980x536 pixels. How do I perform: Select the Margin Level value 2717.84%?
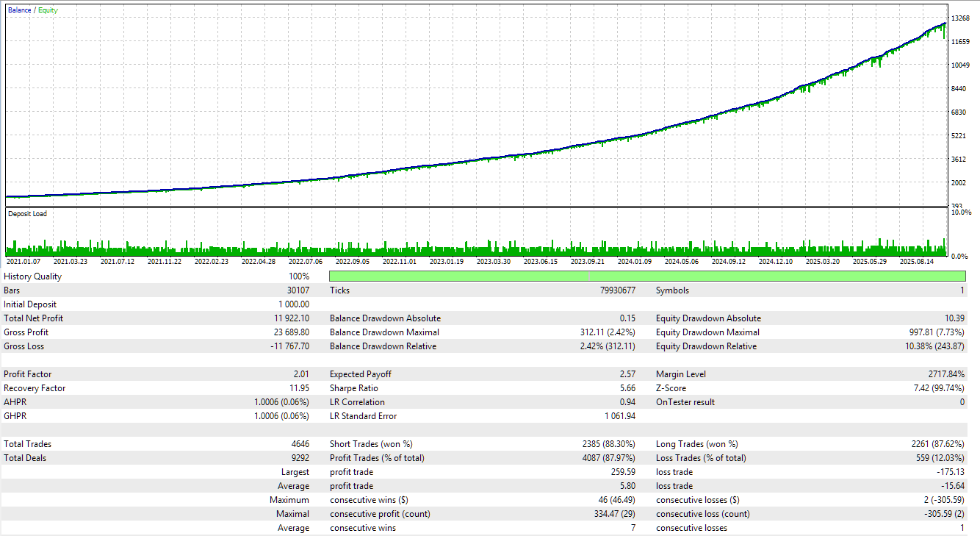(946, 374)
